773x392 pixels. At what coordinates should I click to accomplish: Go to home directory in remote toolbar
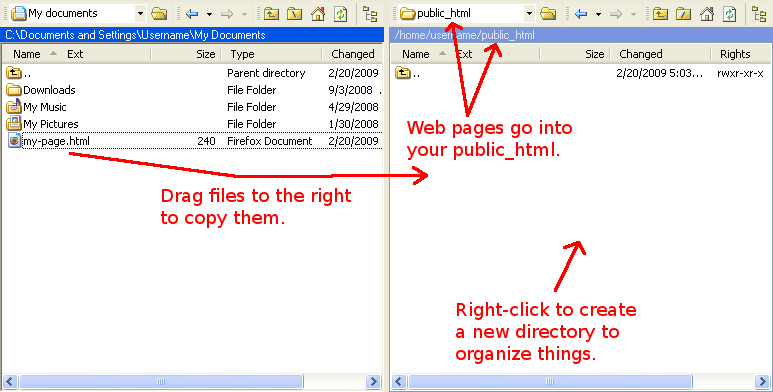707,14
